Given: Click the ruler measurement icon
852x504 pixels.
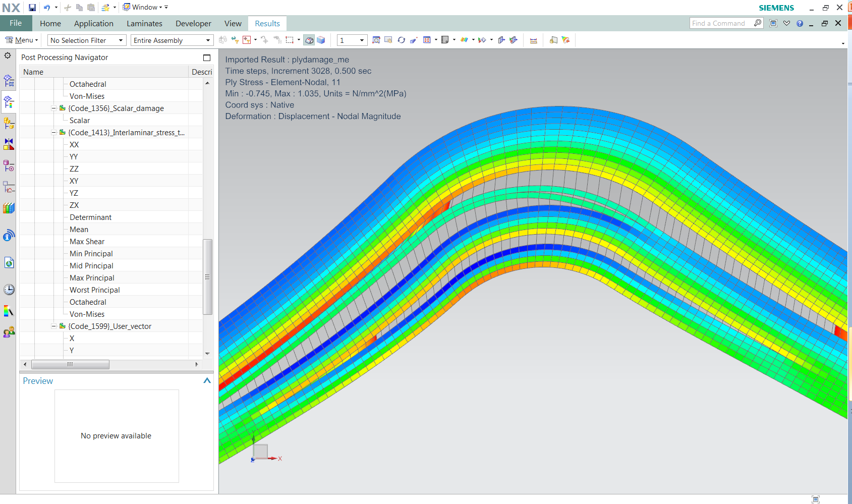Looking at the screenshot, I should [534, 40].
